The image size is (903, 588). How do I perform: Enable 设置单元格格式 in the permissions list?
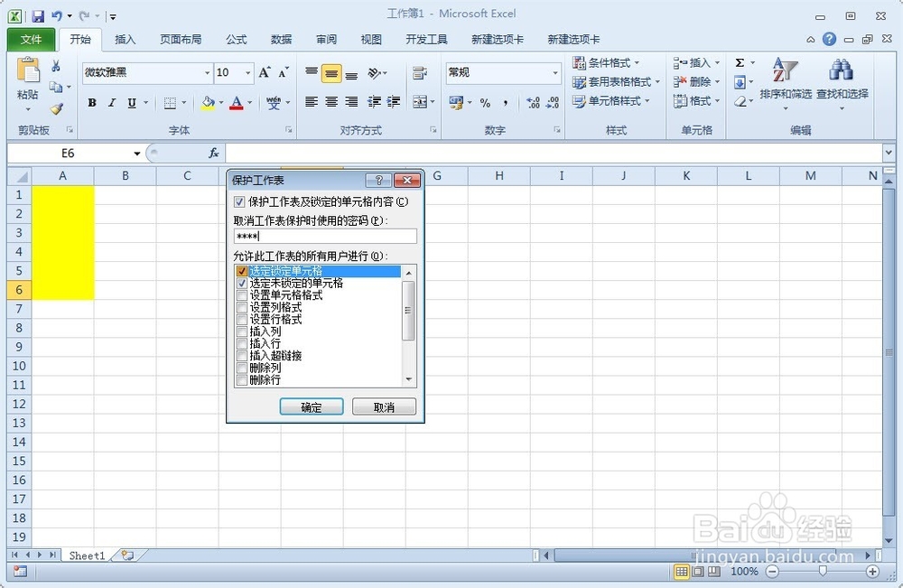coord(242,294)
